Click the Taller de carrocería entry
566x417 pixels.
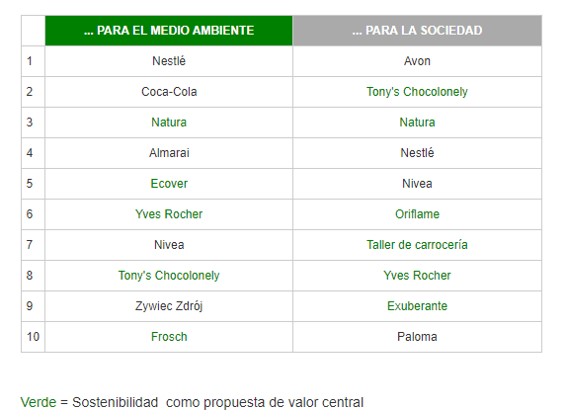point(417,245)
